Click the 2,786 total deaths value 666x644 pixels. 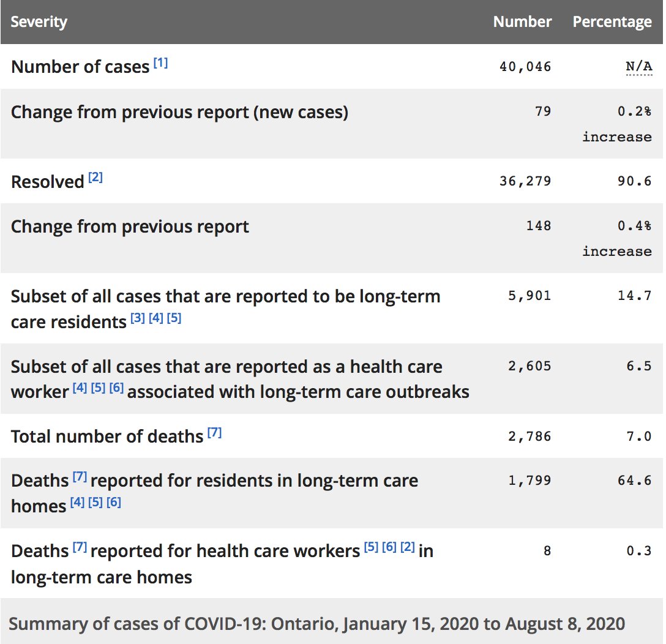coord(529,436)
